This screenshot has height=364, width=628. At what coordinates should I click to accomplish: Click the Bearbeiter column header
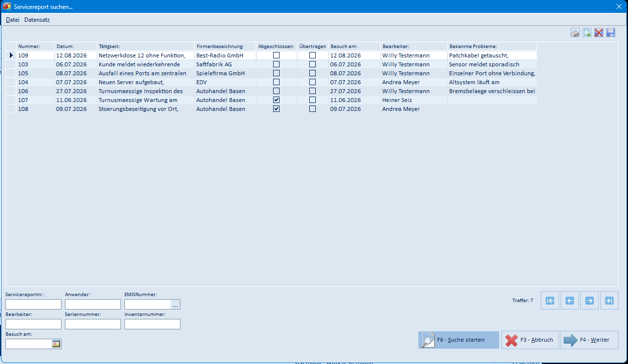coord(414,46)
